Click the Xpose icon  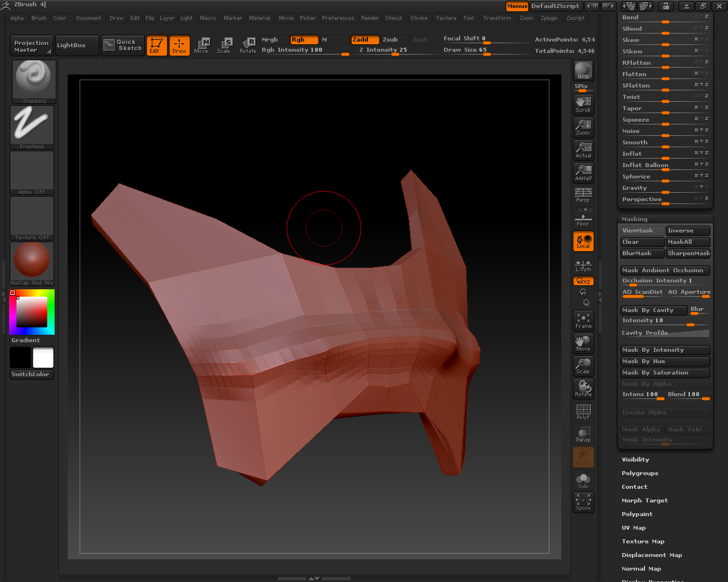pos(583,502)
